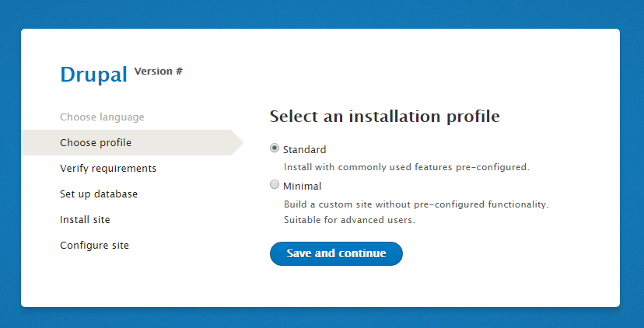The width and height of the screenshot is (644, 328).
Task: Click the Version # label
Action: click(x=159, y=72)
